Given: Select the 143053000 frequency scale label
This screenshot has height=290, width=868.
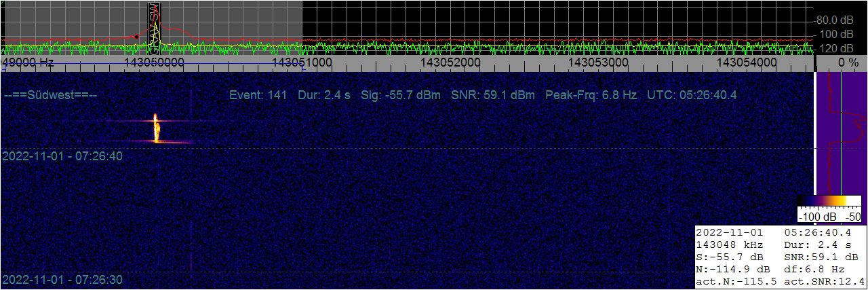Looking at the screenshot, I should tap(599, 62).
